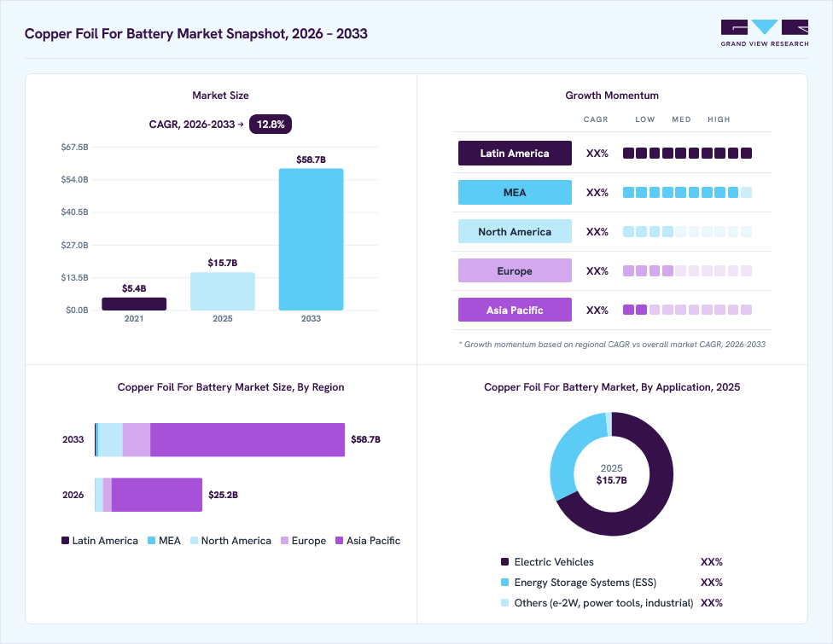This screenshot has height=644, width=833.
Task: Click the growth momentum footnote text
Action: click(612, 345)
